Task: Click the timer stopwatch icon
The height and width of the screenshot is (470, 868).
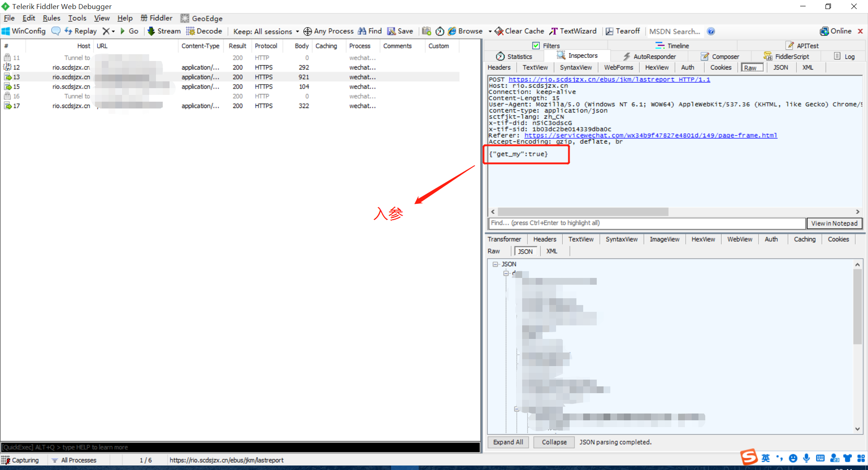Action: coord(439,31)
